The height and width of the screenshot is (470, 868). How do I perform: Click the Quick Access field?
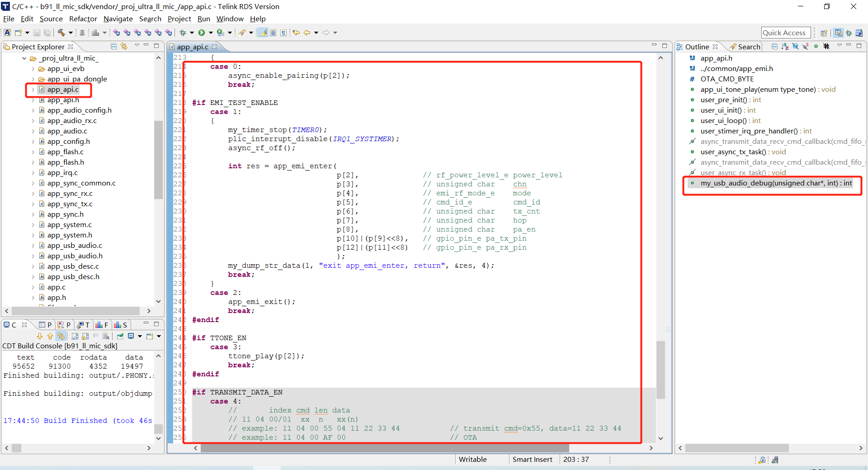click(x=785, y=32)
